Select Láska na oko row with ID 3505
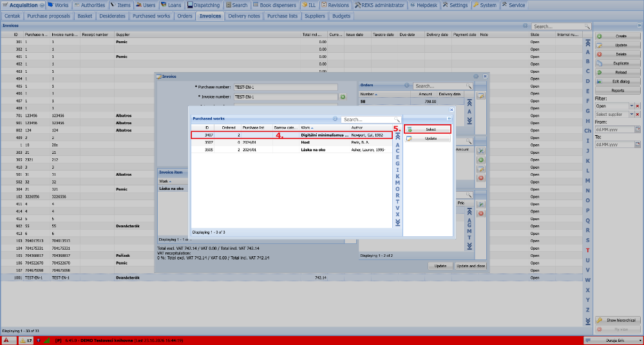644x345 pixels. pyautogui.click(x=292, y=150)
